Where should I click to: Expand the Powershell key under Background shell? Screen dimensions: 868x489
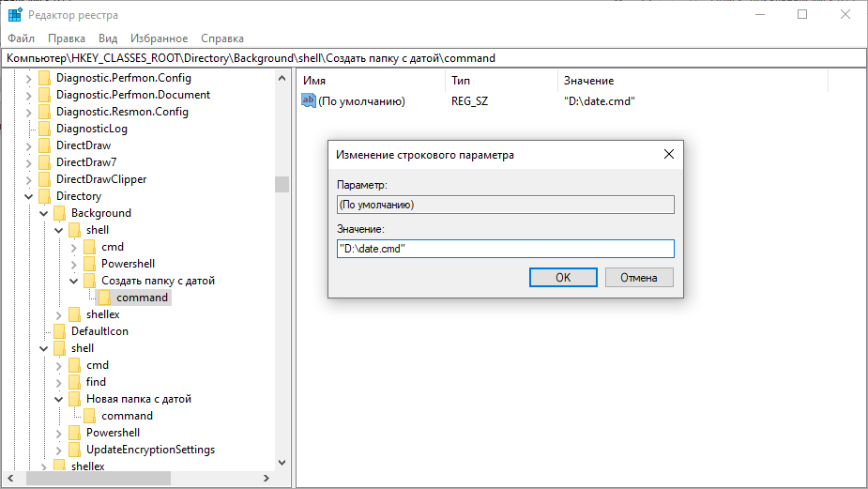coord(73,264)
